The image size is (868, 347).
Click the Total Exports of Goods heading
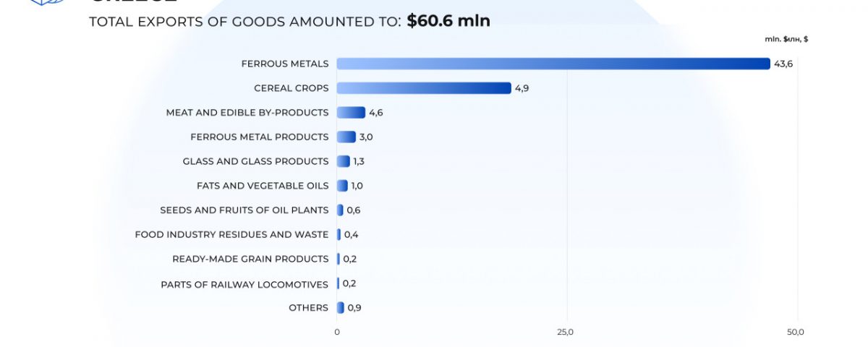click(244, 22)
